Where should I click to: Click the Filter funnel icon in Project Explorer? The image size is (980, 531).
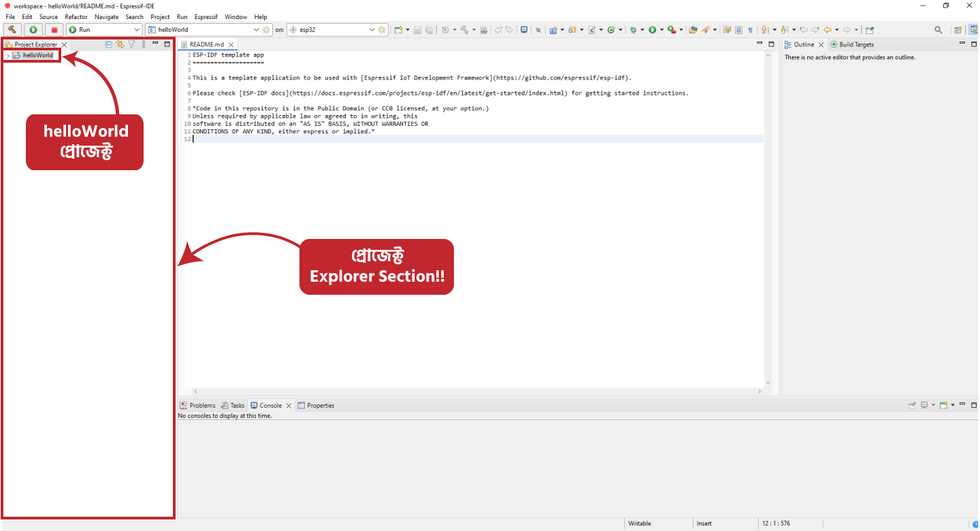click(x=132, y=44)
